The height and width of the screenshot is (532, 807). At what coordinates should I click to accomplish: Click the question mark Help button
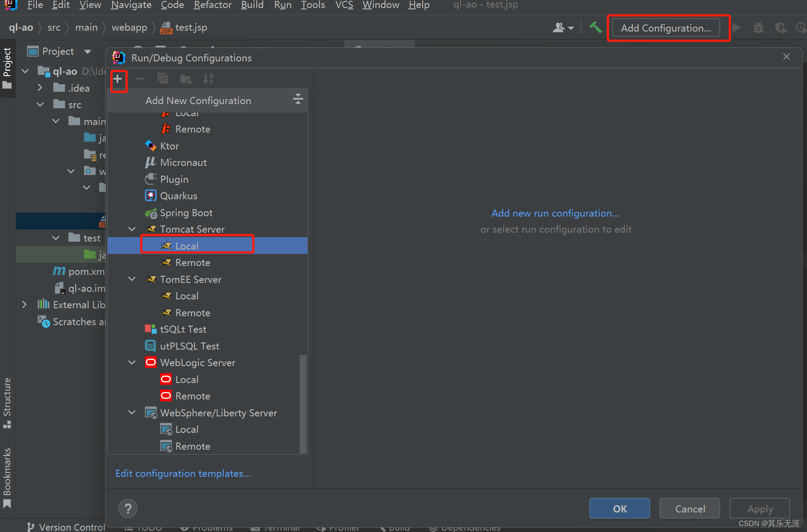[x=128, y=508]
